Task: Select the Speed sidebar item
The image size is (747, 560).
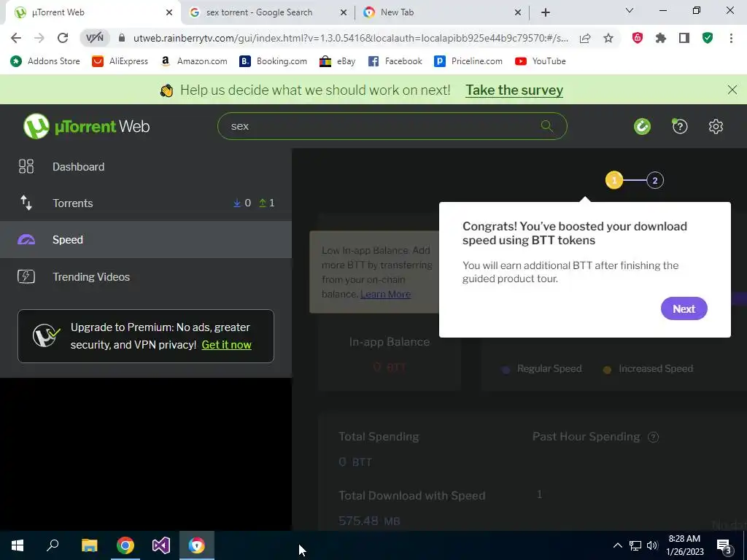Action: tap(146, 239)
